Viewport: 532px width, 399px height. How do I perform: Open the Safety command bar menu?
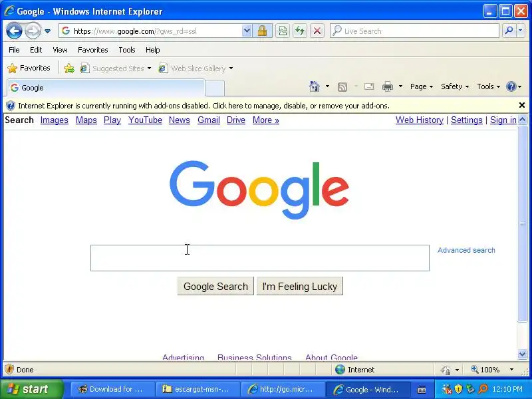pos(455,86)
